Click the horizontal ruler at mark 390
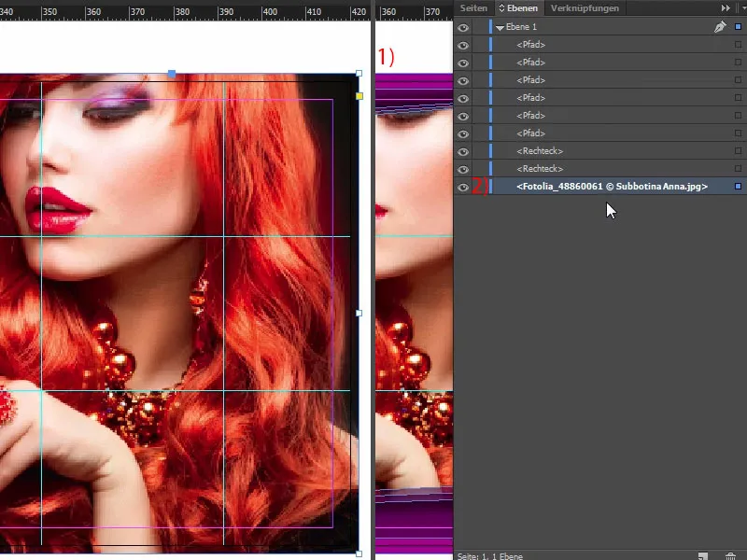This screenshot has height=560, width=747. [226, 11]
